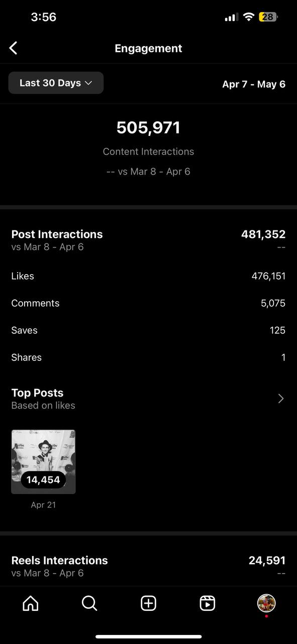Tap the Apr 7 - May 6 date range
The height and width of the screenshot is (644, 297).
[254, 84]
